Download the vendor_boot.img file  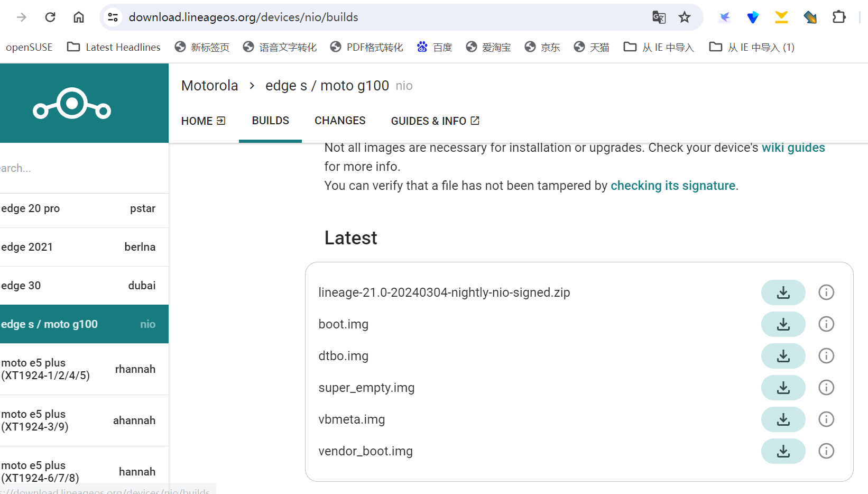tap(783, 451)
